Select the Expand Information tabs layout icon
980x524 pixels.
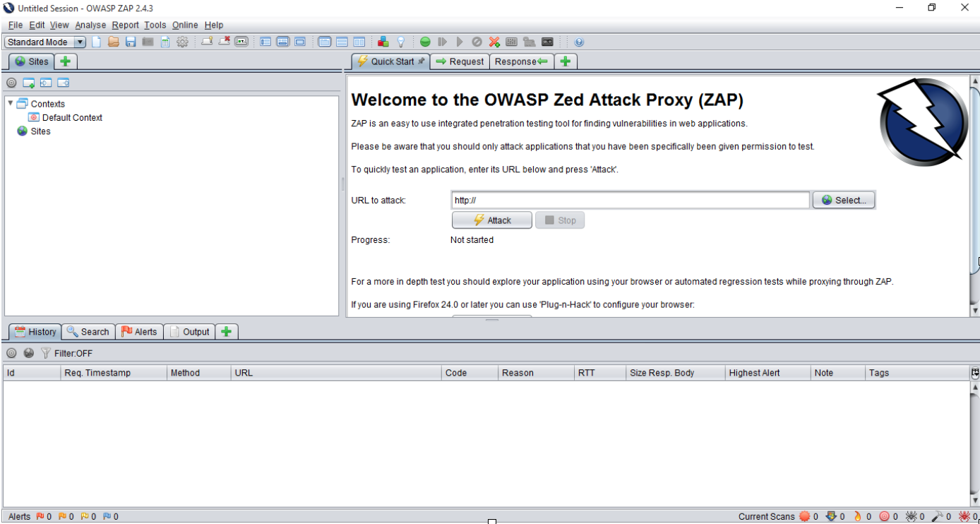282,42
